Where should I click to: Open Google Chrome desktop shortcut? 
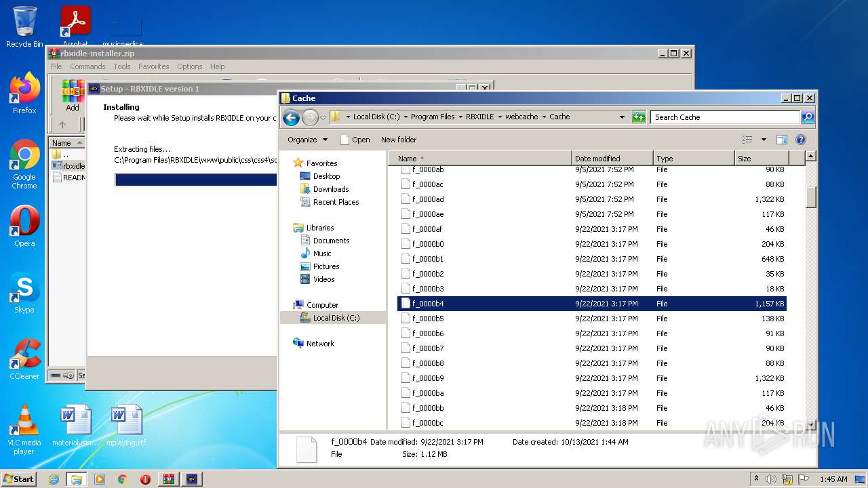click(x=24, y=165)
